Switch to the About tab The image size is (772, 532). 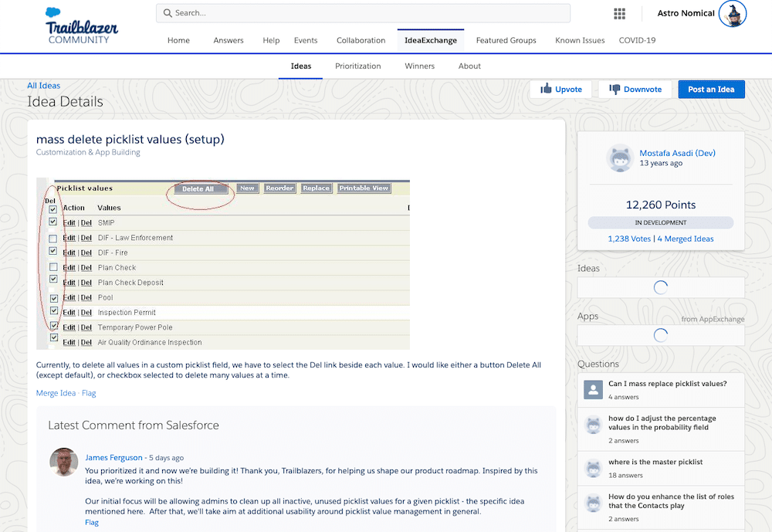click(x=469, y=66)
